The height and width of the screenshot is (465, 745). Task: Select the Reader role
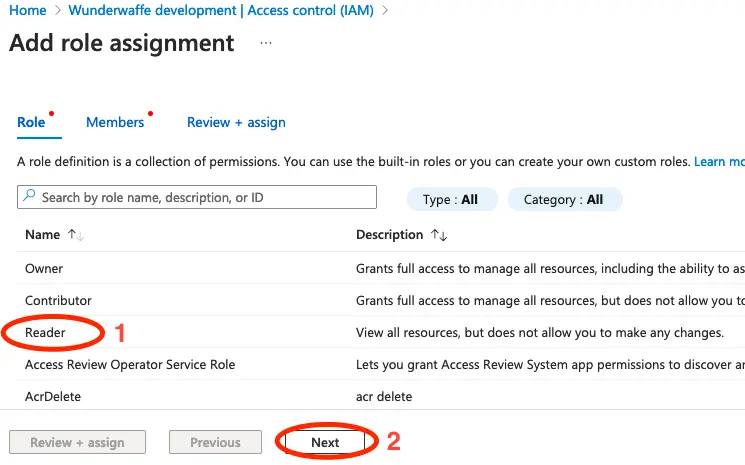coord(47,332)
